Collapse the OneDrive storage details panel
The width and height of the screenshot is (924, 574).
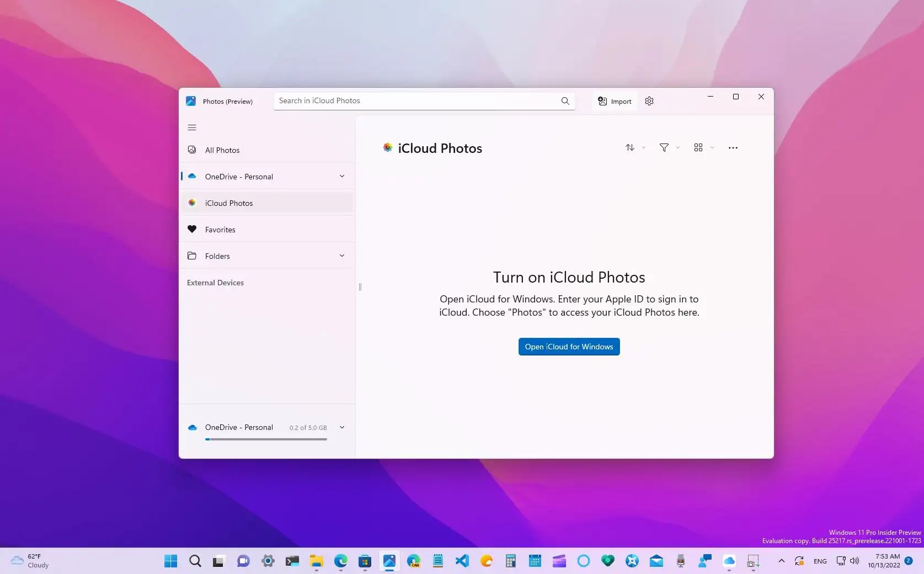342,427
